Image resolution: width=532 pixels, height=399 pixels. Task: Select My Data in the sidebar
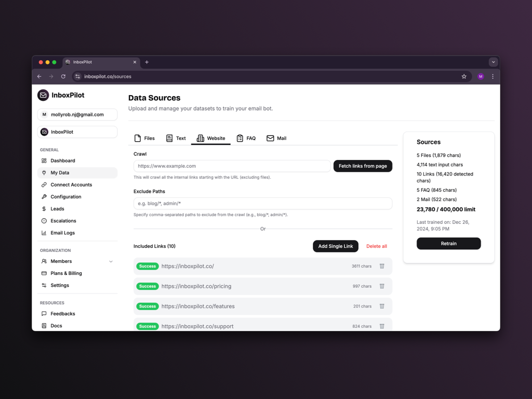77,172
